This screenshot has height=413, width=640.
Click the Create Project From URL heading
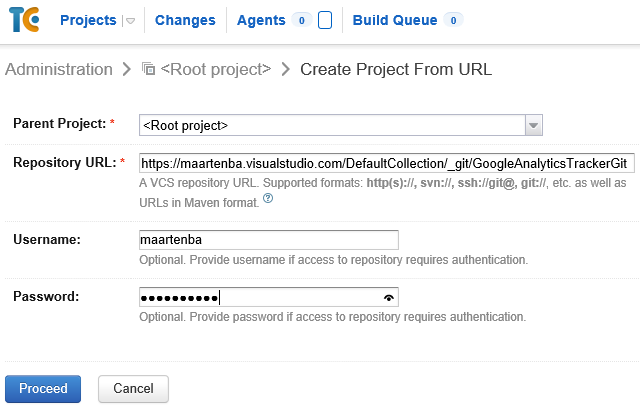[396, 69]
